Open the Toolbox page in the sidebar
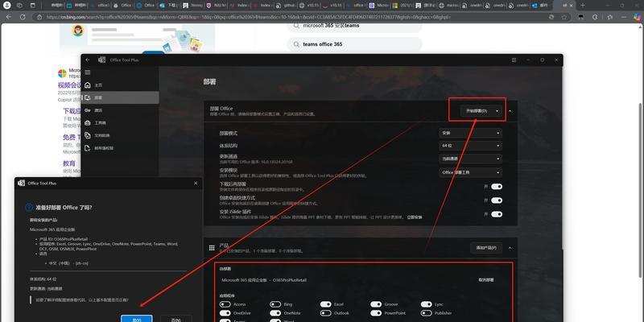Image resolution: width=644 pixels, height=322 pixels. (x=120, y=123)
